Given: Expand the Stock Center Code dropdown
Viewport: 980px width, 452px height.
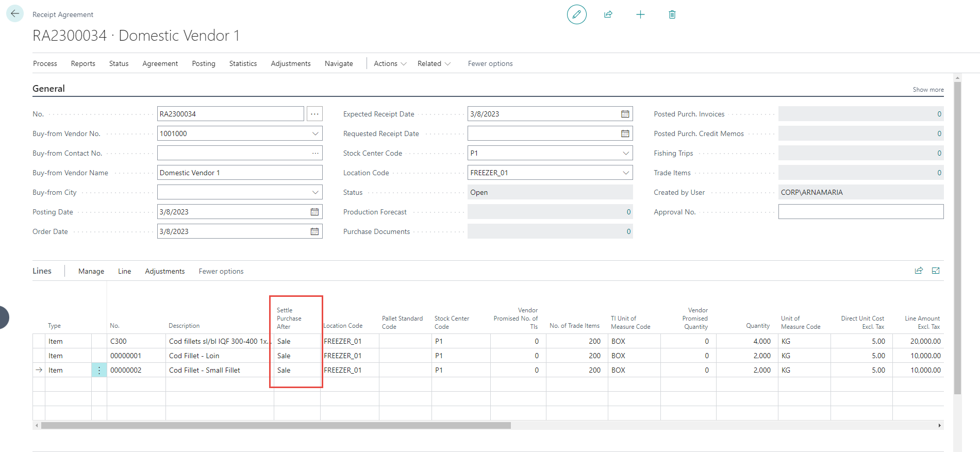Looking at the screenshot, I should [625, 153].
